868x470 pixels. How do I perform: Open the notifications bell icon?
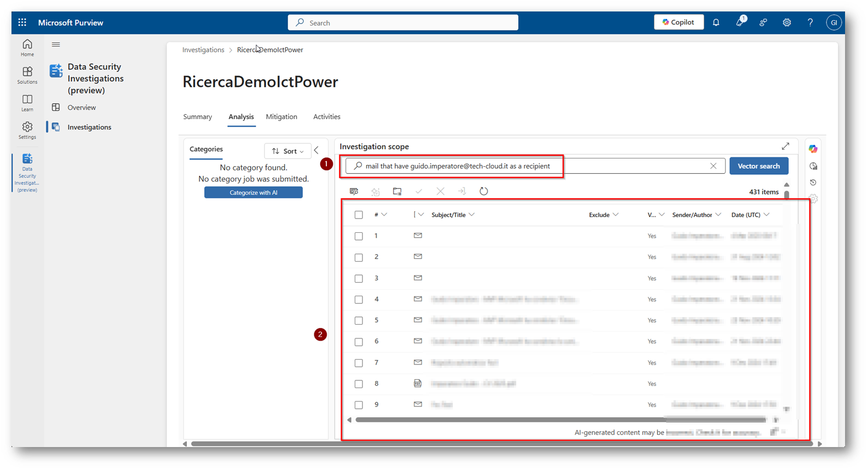click(716, 22)
